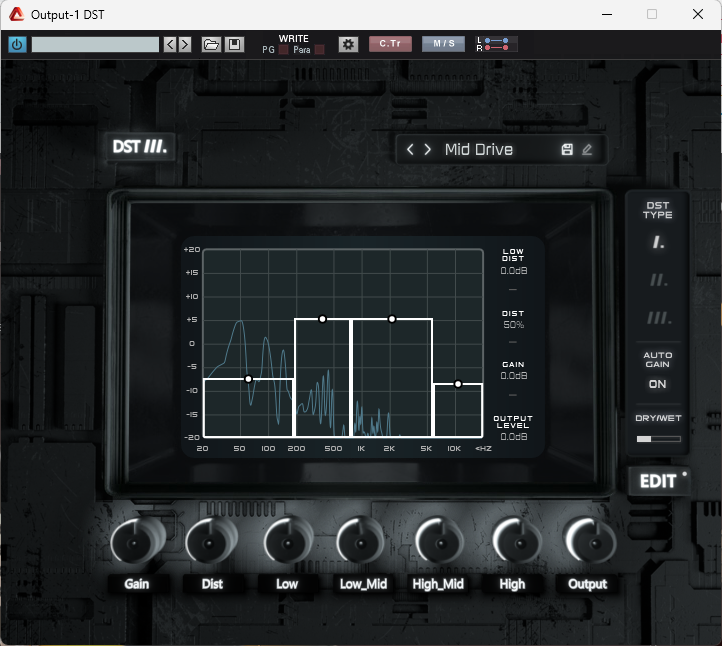Click the Gain label button

[137, 584]
